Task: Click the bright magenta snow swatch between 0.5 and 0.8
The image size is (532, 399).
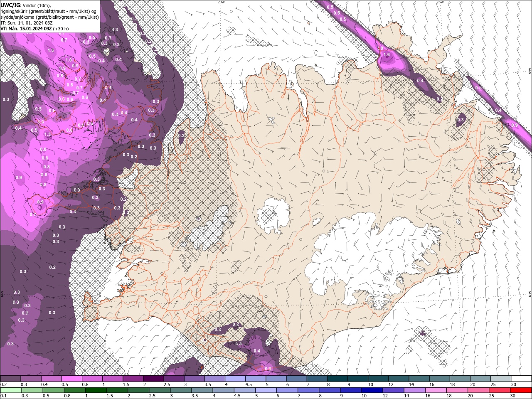Action: tap(72, 378)
